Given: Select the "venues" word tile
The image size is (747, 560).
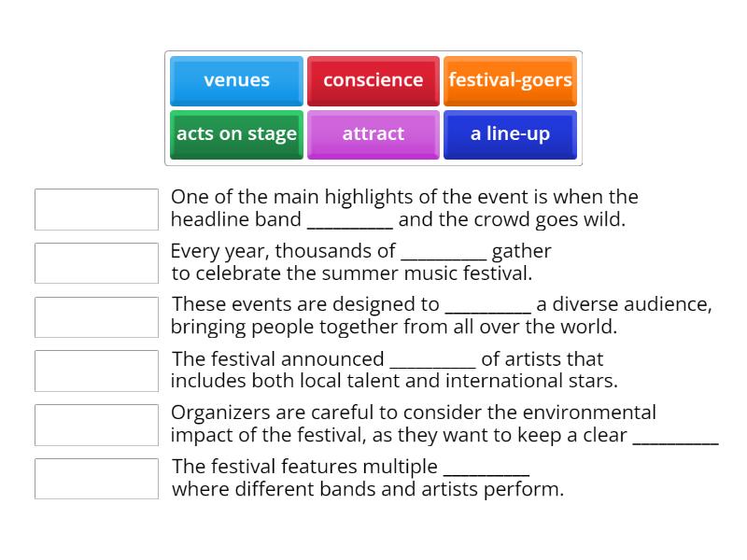Looking at the screenshot, I should point(235,80).
